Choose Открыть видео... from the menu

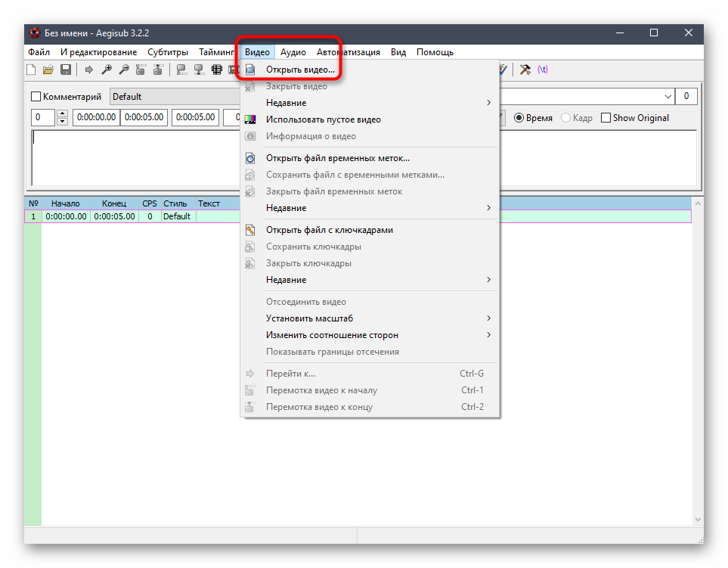[370, 70]
